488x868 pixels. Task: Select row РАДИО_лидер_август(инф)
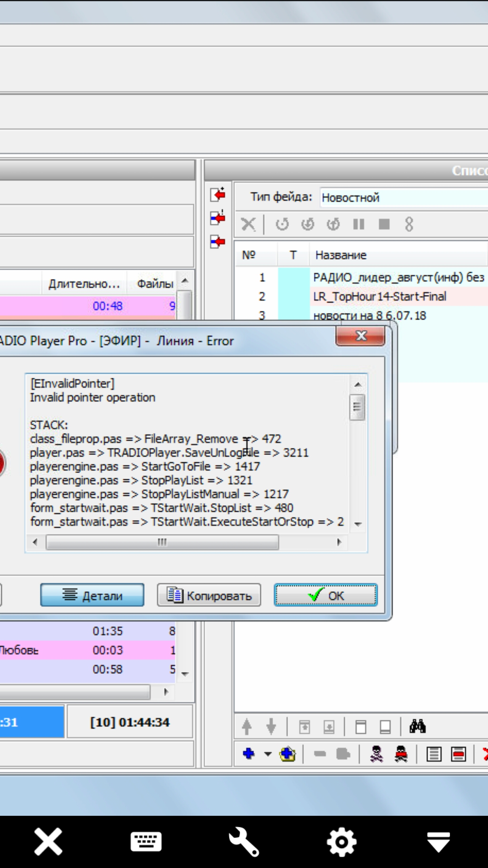[361, 277]
